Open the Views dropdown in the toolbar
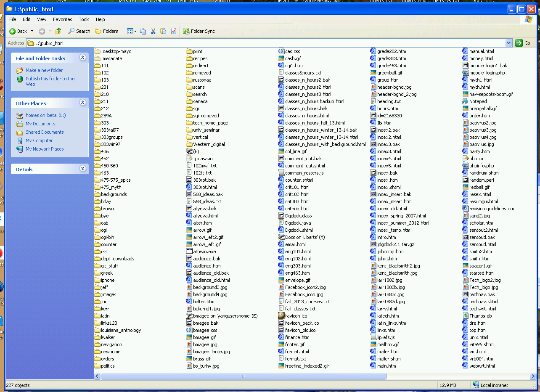 tap(132, 31)
